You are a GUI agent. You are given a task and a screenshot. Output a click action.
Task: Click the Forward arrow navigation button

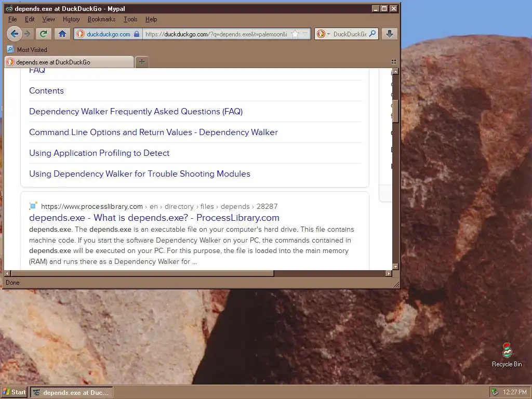click(x=28, y=34)
